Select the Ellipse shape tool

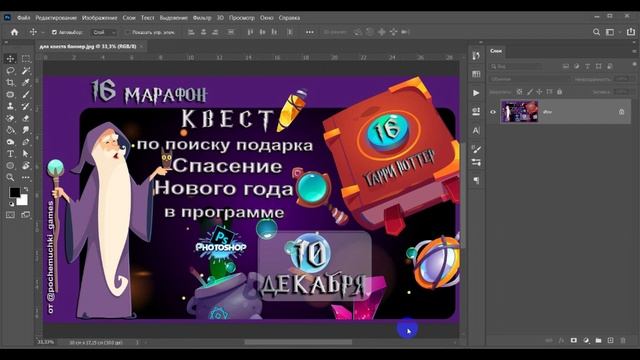click(11, 166)
